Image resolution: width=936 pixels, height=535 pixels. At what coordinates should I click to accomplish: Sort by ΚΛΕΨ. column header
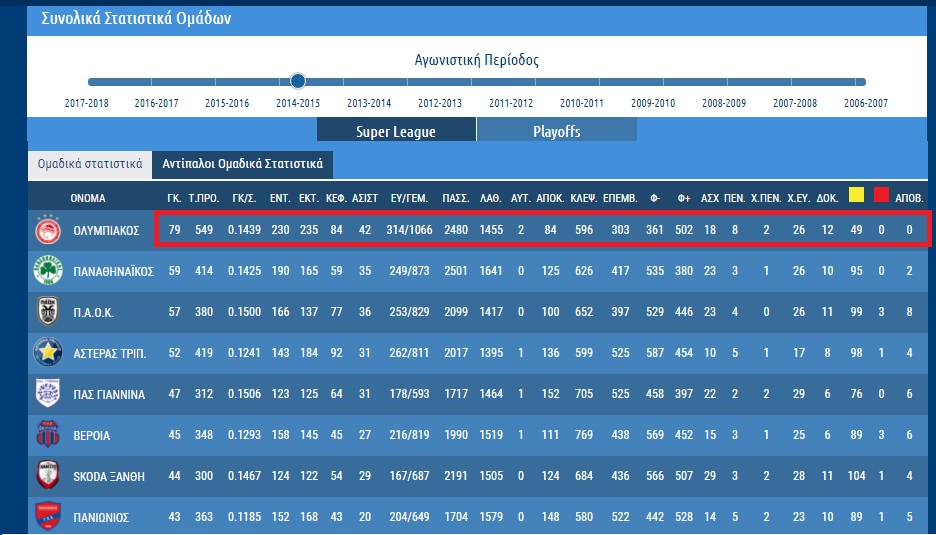583,198
